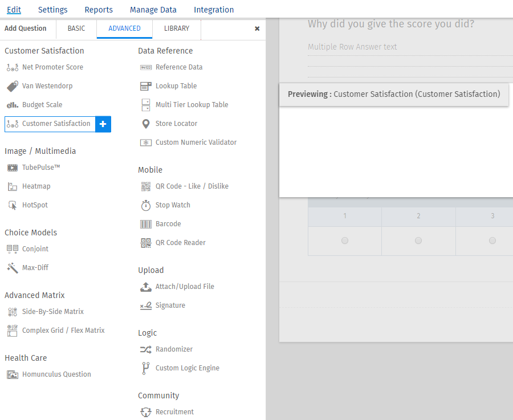Select radio button under column 1
Screen dimensions: 513x420
coord(345,241)
